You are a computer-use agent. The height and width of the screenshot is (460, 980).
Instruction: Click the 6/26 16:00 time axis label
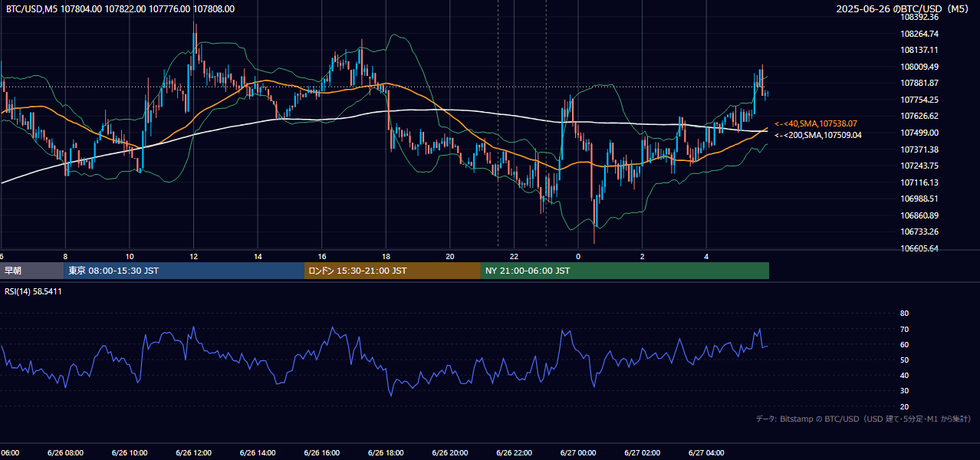tap(322, 453)
